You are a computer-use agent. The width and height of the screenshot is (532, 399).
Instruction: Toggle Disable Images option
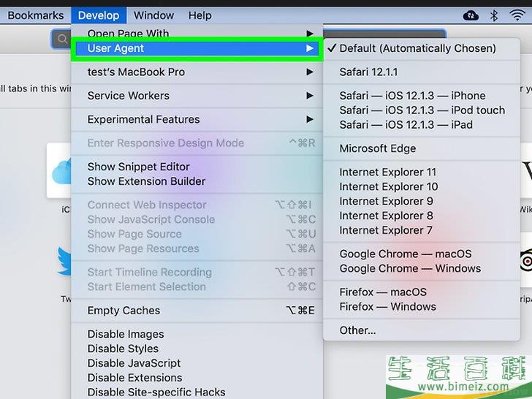click(x=197, y=334)
